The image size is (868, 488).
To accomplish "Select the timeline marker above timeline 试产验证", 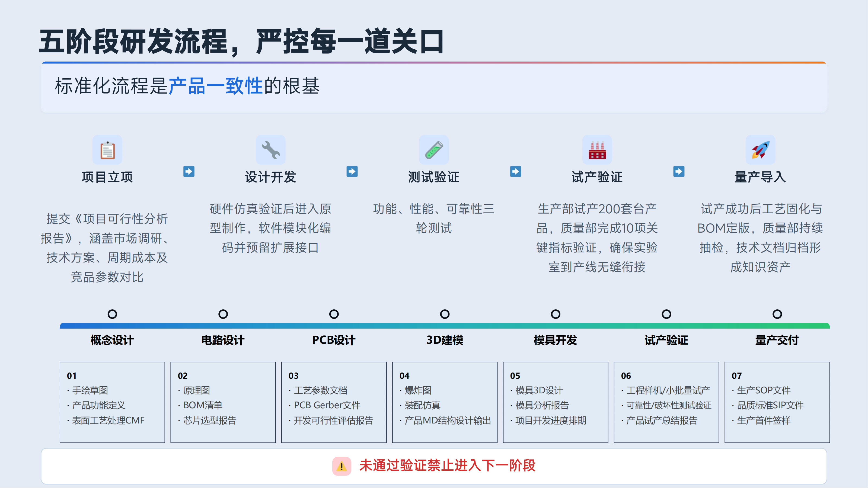I will coord(666,314).
